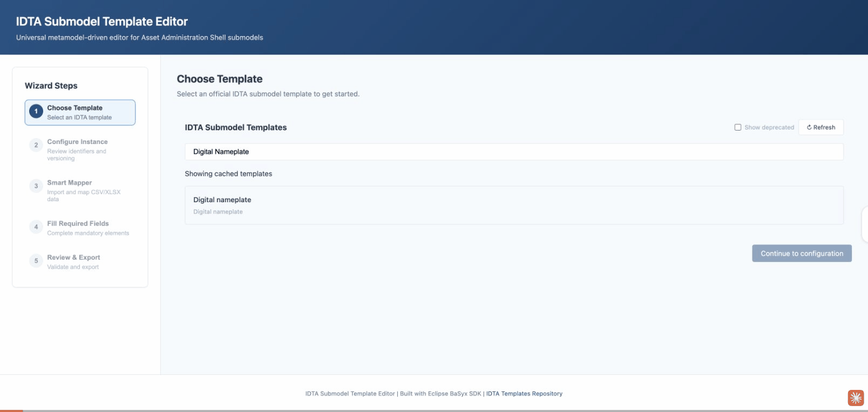Click the step 1 number badge
The height and width of the screenshot is (412, 868).
pos(36,112)
